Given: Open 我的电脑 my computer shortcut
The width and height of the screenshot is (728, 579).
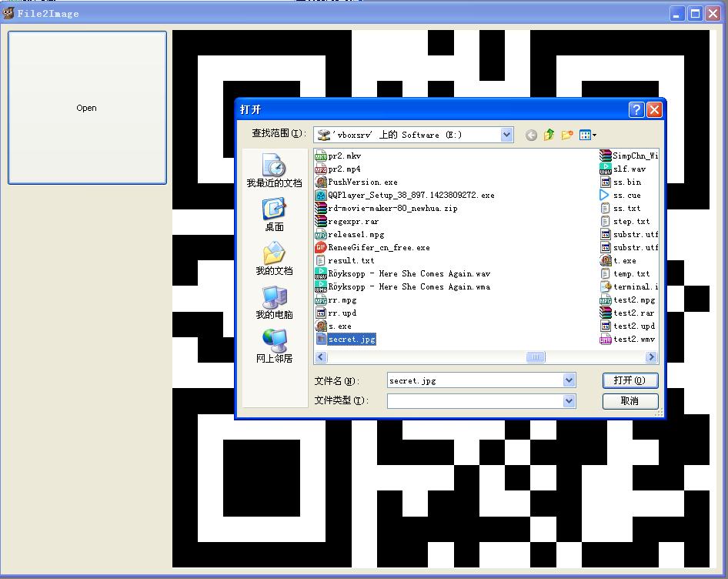Looking at the screenshot, I should coord(275,303).
